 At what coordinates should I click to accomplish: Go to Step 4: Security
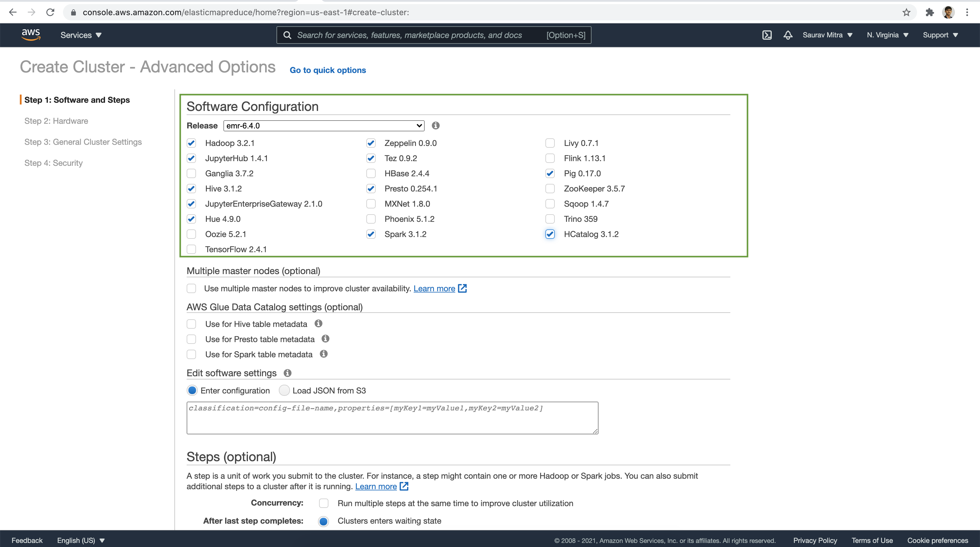tap(54, 163)
